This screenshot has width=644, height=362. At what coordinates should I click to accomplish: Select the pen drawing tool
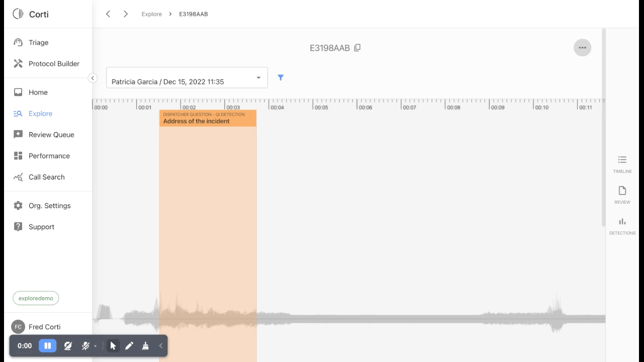(129, 346)
